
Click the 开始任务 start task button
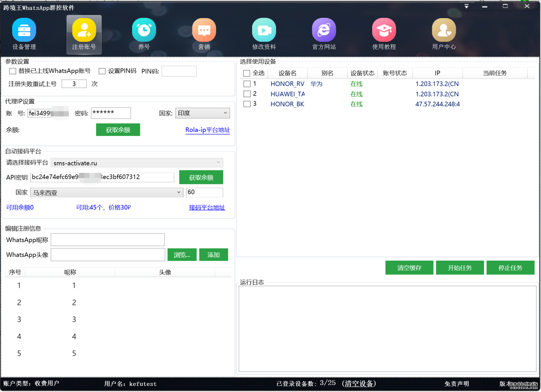pos(460,268)
